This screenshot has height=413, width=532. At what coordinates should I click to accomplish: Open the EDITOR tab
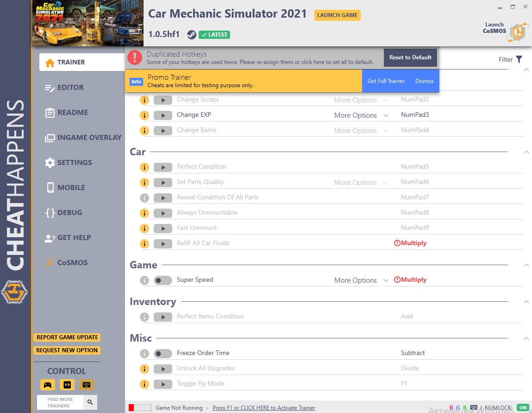[64, 88]
